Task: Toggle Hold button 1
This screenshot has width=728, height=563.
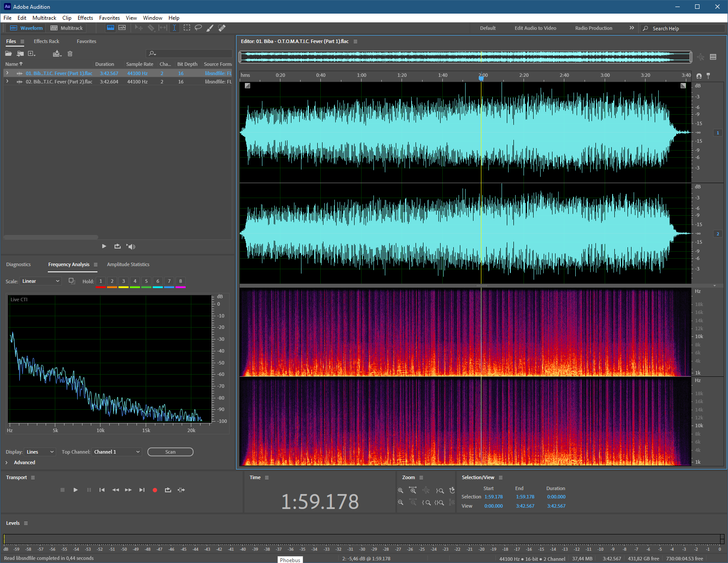Action: (100, 281)
